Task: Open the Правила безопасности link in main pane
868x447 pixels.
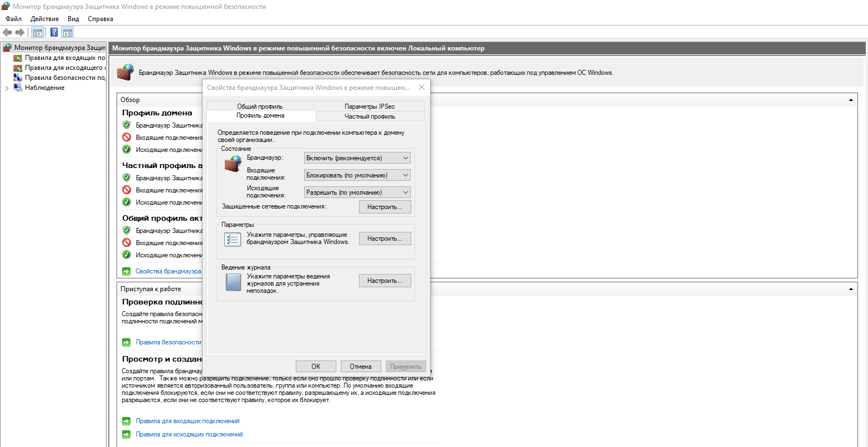Action: click(169, 342)
